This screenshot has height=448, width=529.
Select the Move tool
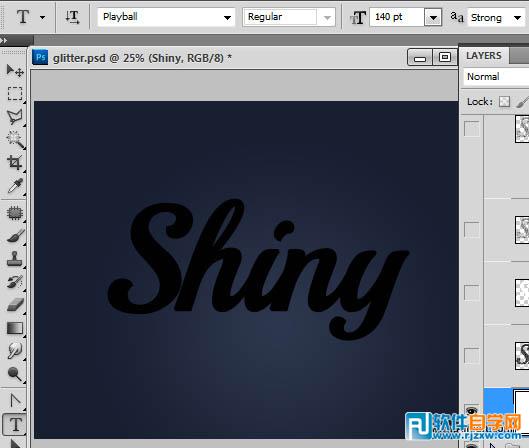tap(15, 71)
